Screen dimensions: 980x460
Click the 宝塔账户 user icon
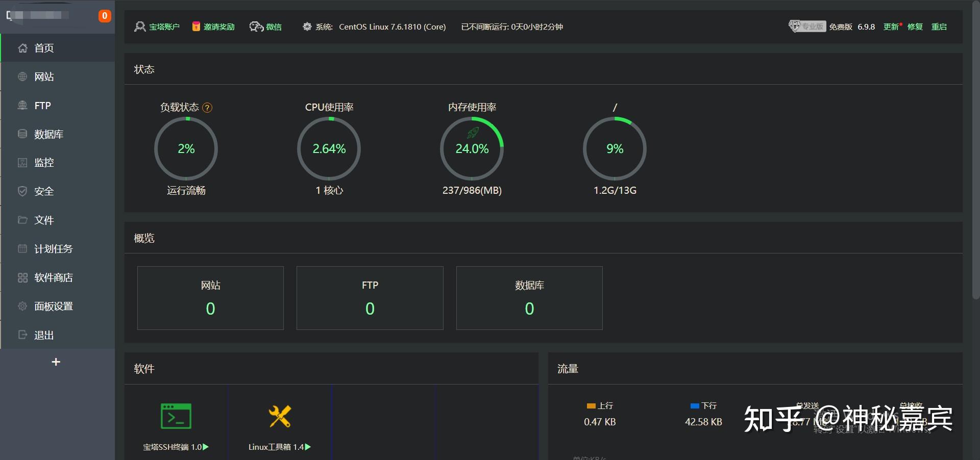point(140,27)
